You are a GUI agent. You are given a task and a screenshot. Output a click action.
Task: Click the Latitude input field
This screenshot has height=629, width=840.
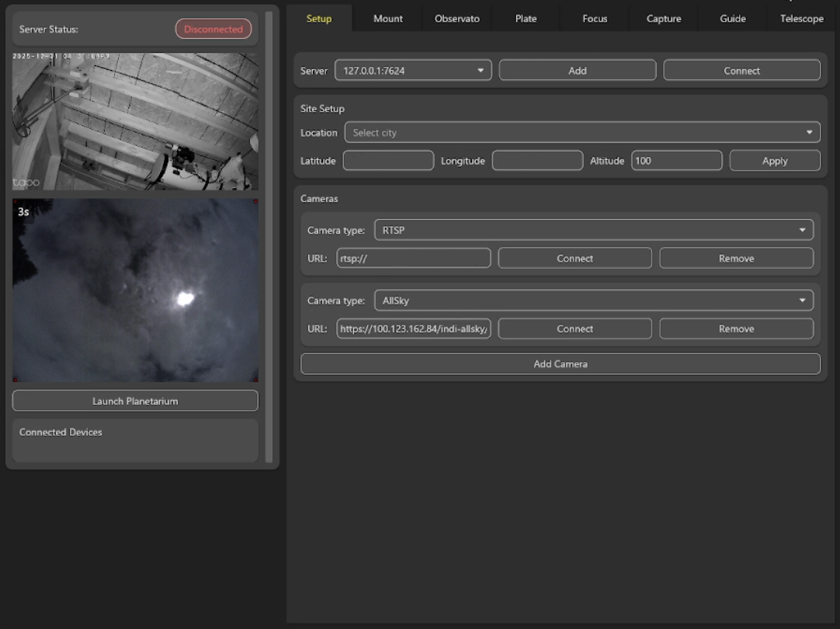coord(388,161)
